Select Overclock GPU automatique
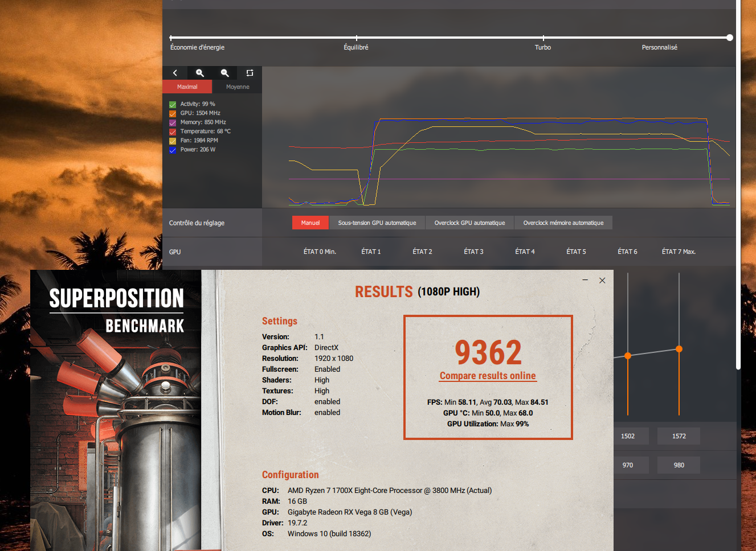This screenshot has width=756, height=551. pos(469,223)
